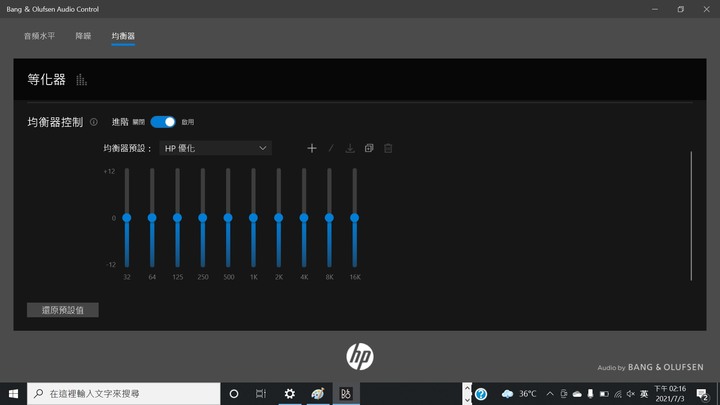Screen dimensions: 720x405
Task: Click the battery status tray icon
Action: click(604, 394)
